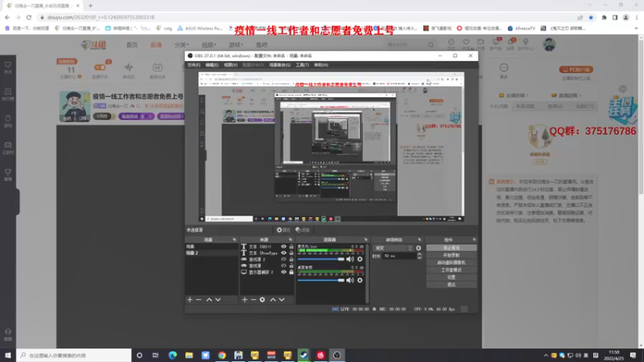Open Steam from the Windows taskbar
Image resolution: width=644 pixels, height=362 pixels.
point(303,355)
